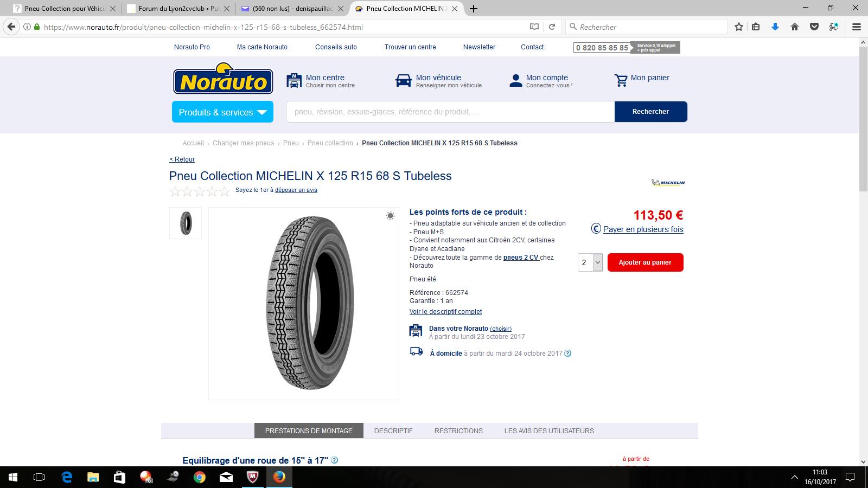Click the Mon compte user icon

click(515, 81)
